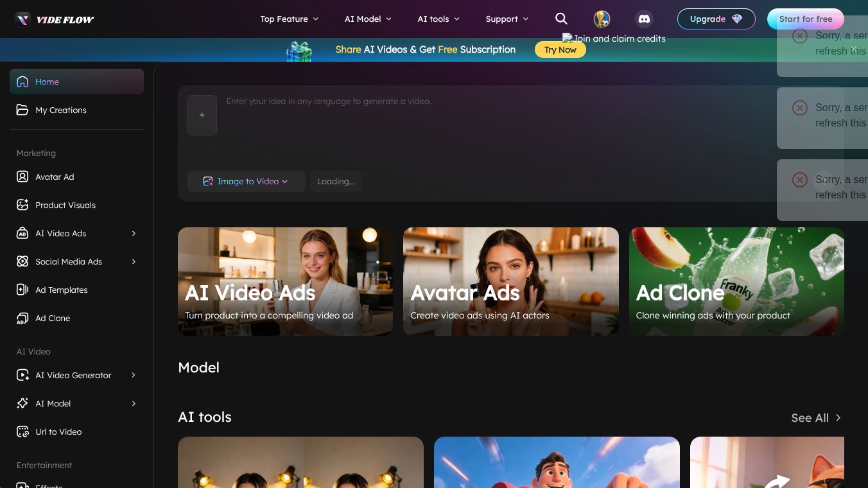Click the Entertainment sidebar label
This screenshot has width=868, height=488.
pyautogui.click(x=44, y=465)
